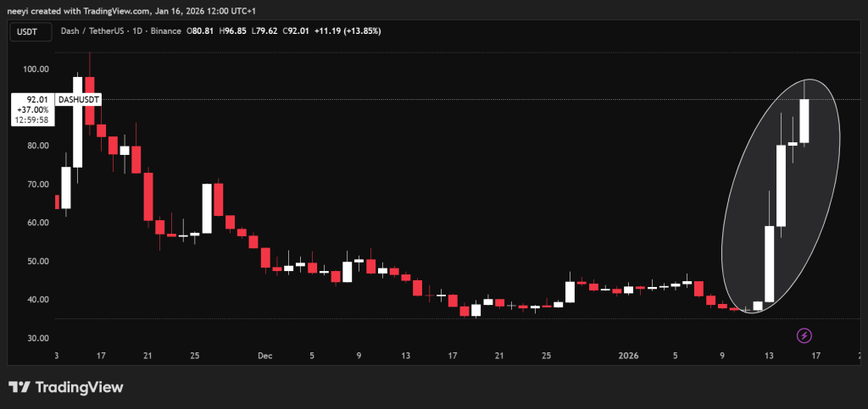Viewport: 868px width, 409px height.
Task: Click the 100.00 price axis label
Action: (36, 69)
